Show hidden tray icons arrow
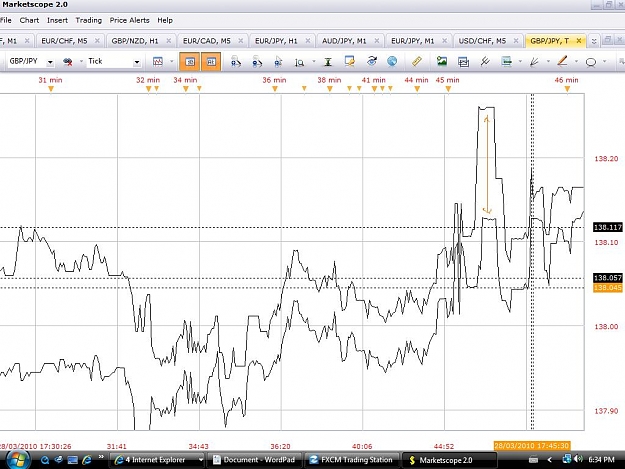 pos(549,460)
